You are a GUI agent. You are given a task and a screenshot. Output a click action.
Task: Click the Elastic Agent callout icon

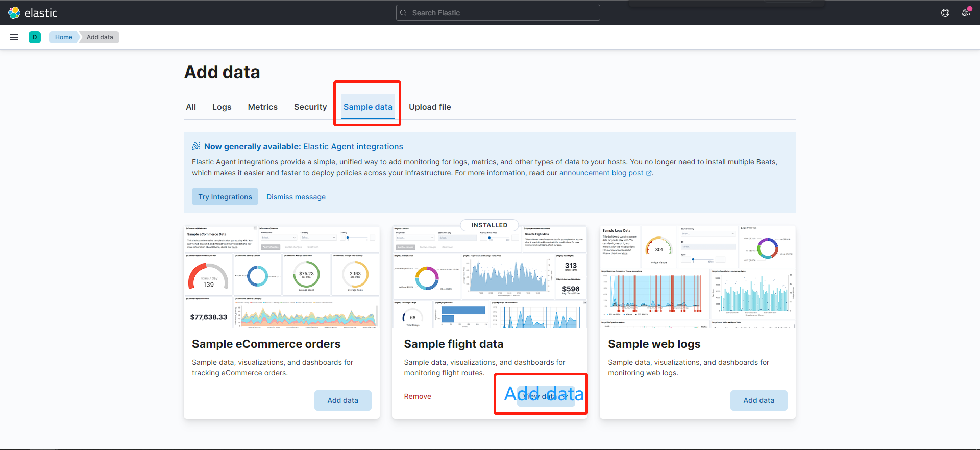click(196, 146)
